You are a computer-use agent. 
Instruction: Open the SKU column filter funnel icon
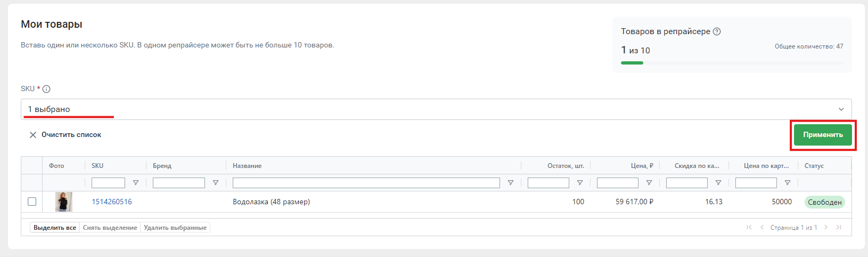point(136,183)
